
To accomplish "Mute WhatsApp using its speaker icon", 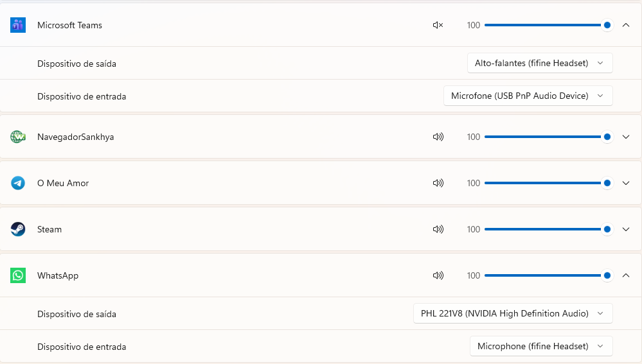I will 438,275.
